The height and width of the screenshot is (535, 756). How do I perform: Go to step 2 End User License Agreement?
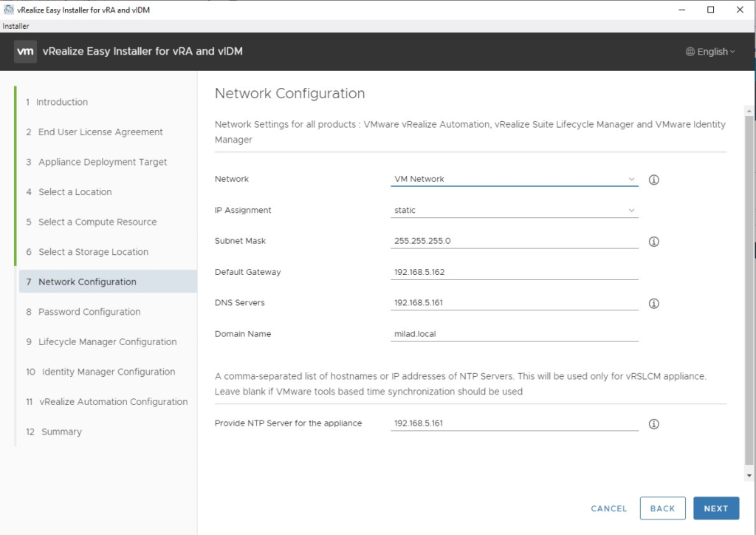pos(94,132)
